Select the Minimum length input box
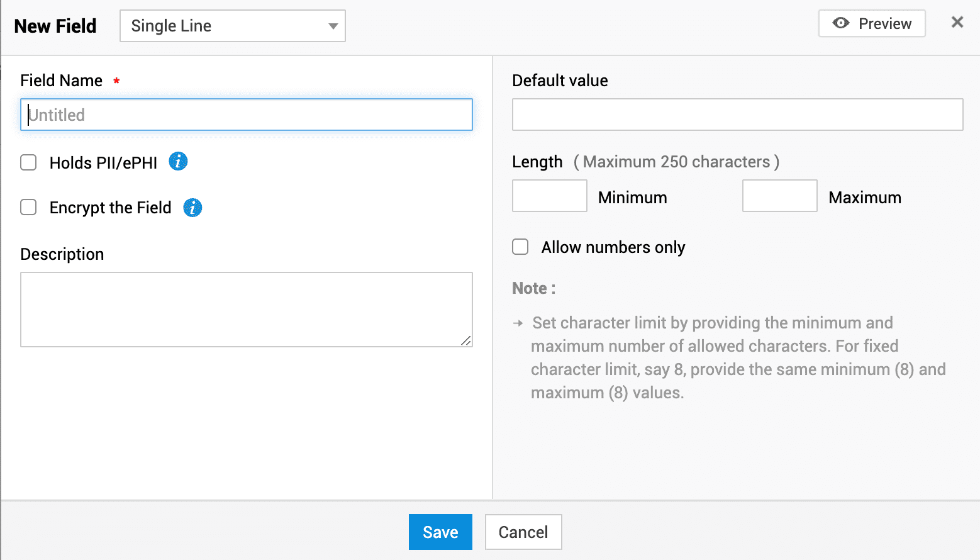The width and height of the screenshot is (980, 560). [549, 196]
